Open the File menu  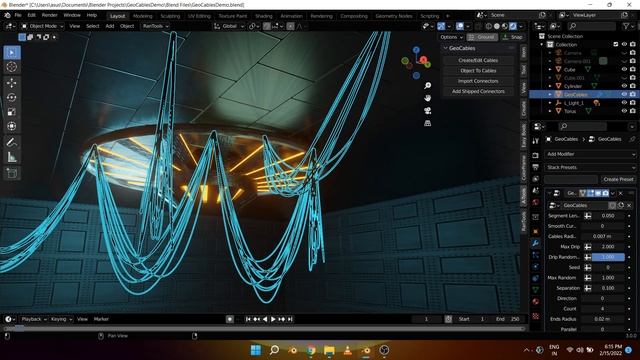(x=18, y=15)
